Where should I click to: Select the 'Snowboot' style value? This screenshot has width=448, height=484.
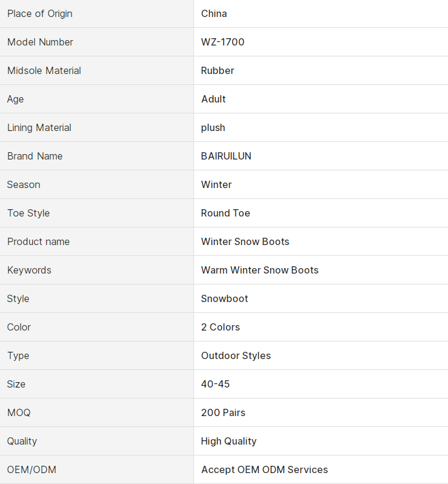pyautogui.click(x=224, y=298)
